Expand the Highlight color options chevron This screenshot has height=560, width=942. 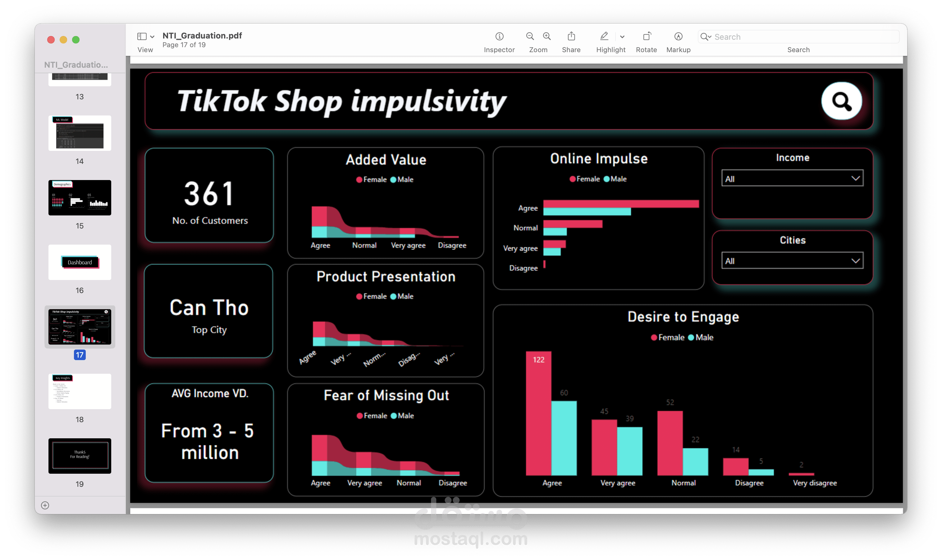pyautogui.click(x=622, y=37)
